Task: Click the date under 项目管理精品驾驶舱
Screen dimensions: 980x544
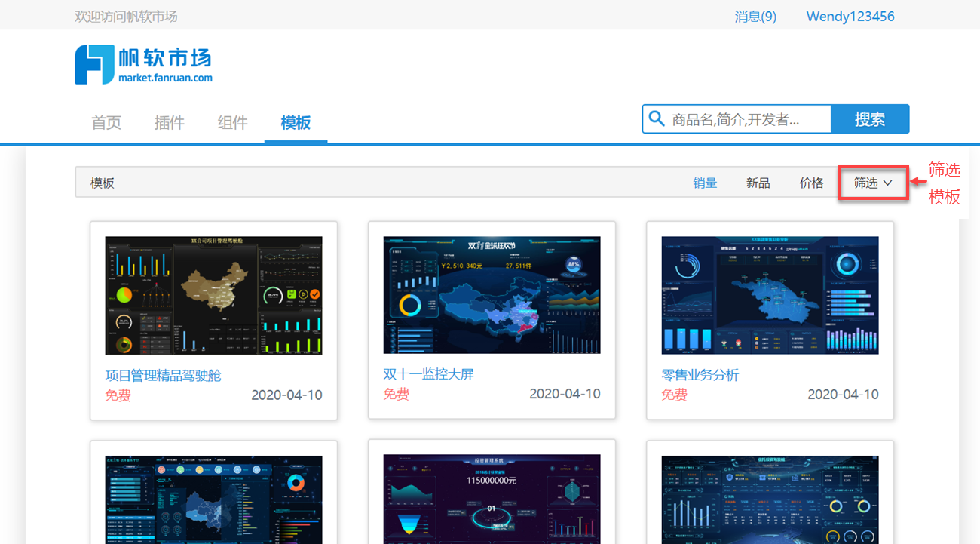Action: tap(286, 395)
